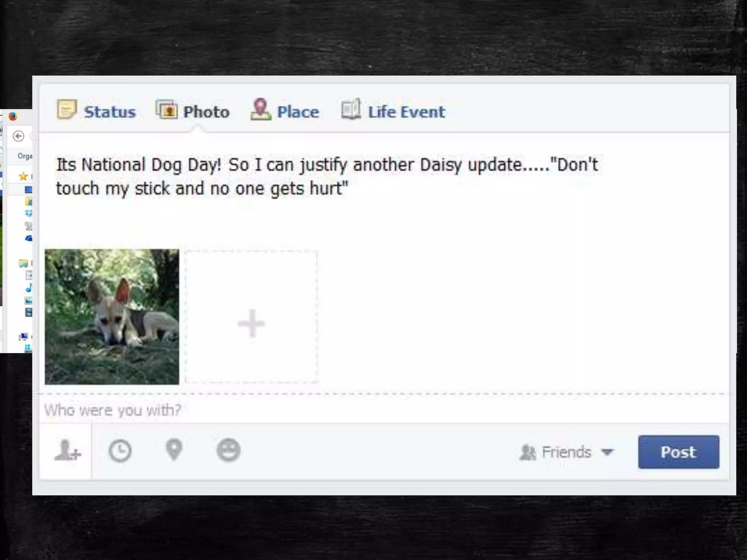Screen dimensions: 747x560
Task: Click the blue Post button
Action: 678,452
